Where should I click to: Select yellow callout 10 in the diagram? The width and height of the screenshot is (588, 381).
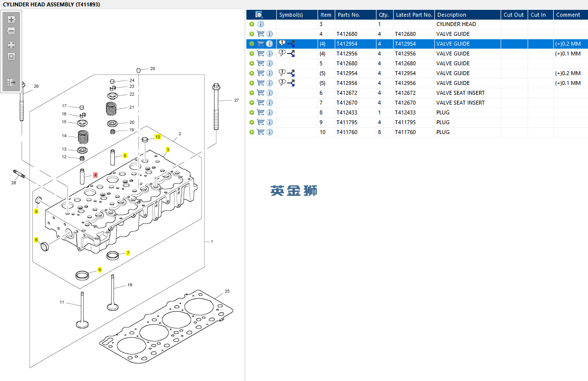pyautogui.click(x=158, y=137)
